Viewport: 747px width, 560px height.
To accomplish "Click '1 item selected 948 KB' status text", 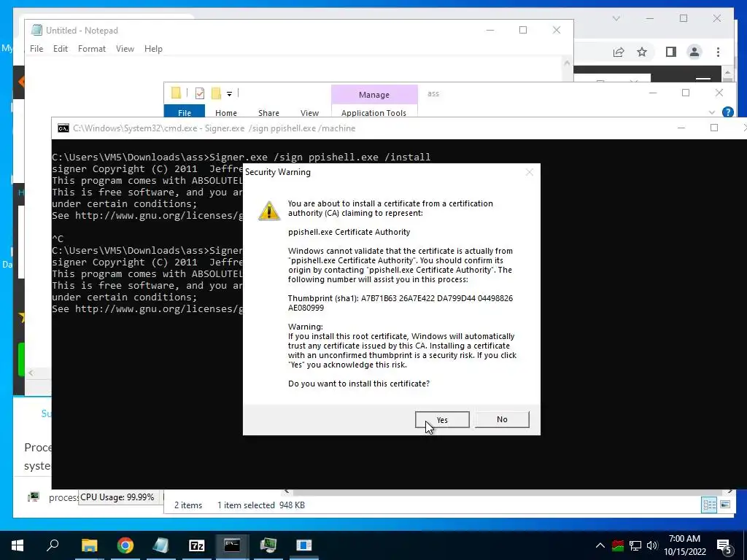I will (261, 505).
